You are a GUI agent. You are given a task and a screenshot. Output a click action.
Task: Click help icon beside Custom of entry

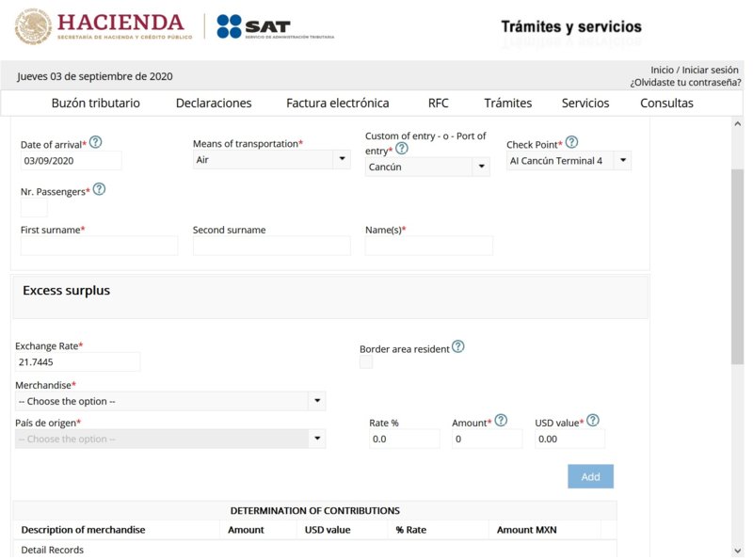coord(402,149)
